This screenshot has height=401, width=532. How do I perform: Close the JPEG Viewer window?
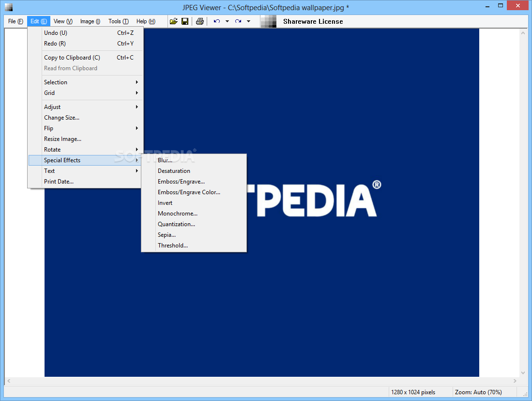pos(518,6)
